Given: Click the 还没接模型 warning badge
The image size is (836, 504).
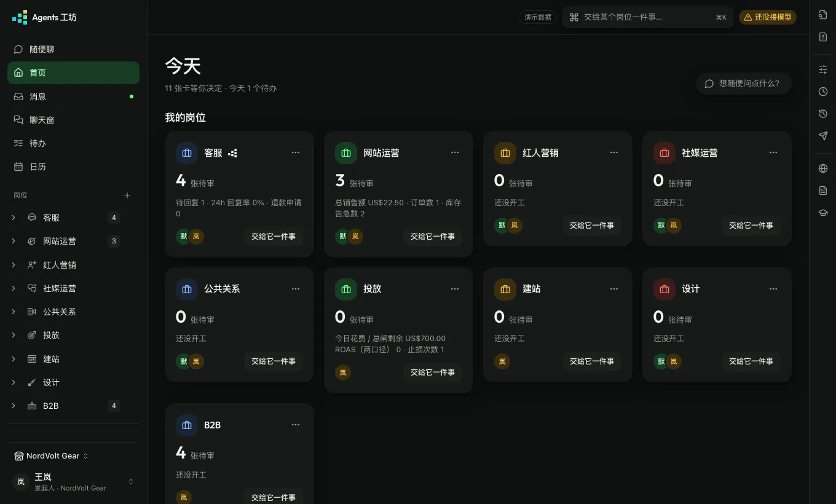Looking at the screenshot, I should tap(768, 17).
